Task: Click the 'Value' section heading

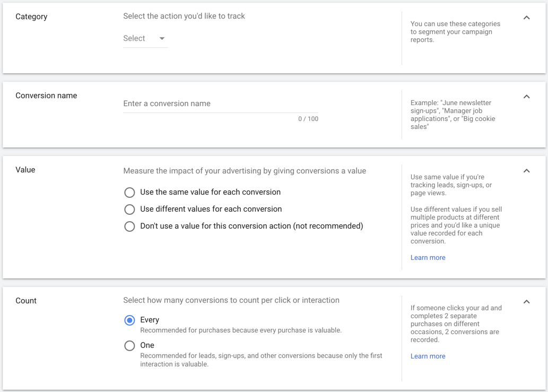Action: coord(25,170)
